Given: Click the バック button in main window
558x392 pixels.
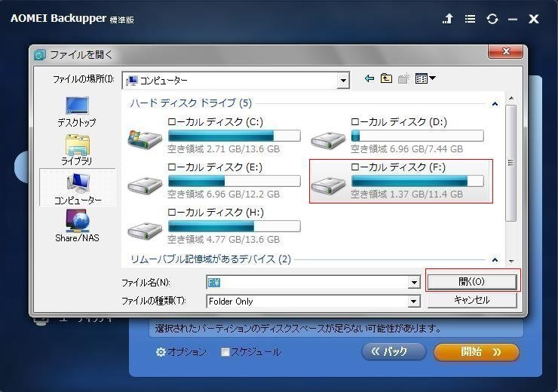Looking at the screenshot, I should [394, 351].
